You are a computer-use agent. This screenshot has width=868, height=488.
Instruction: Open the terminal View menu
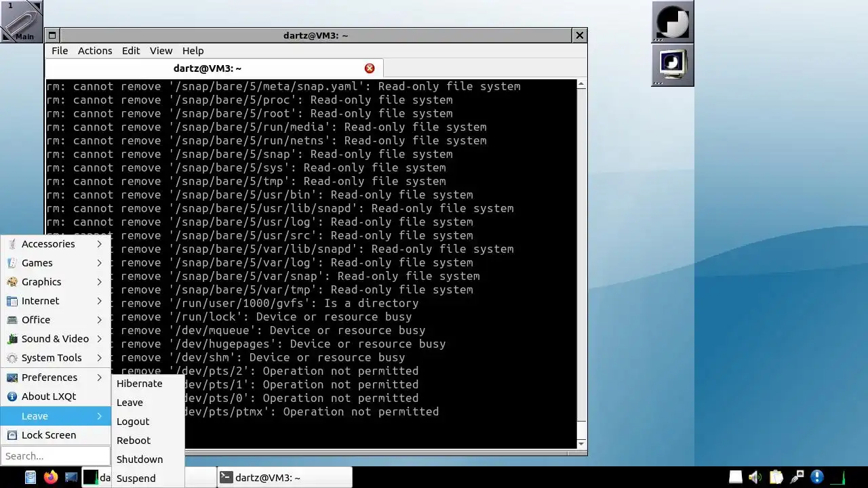pyautogui.click(x=161, y=51)
